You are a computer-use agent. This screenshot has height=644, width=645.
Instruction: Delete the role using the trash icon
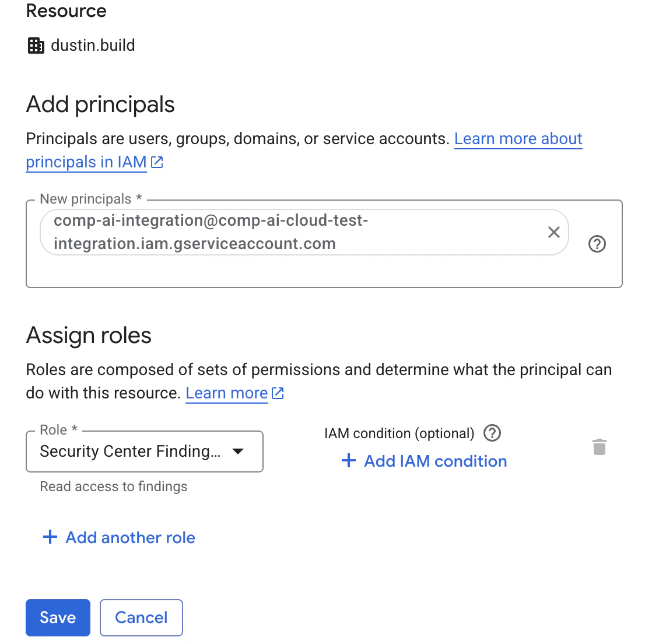600,447
